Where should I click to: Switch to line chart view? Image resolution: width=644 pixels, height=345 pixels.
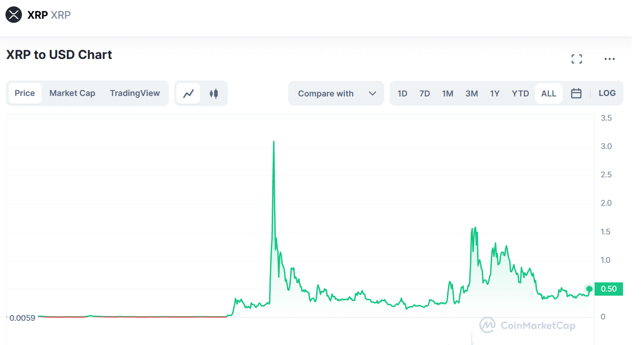(188, 93)
